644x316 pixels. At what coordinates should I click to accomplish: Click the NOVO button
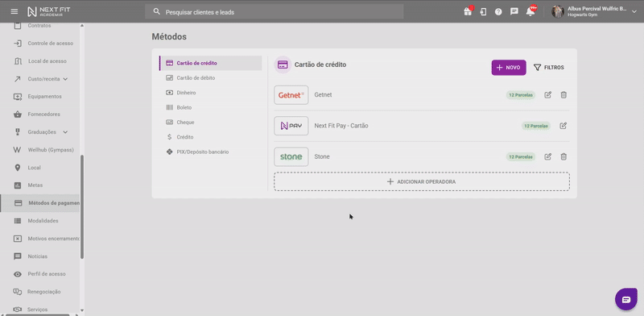click(x=509, y=68)
